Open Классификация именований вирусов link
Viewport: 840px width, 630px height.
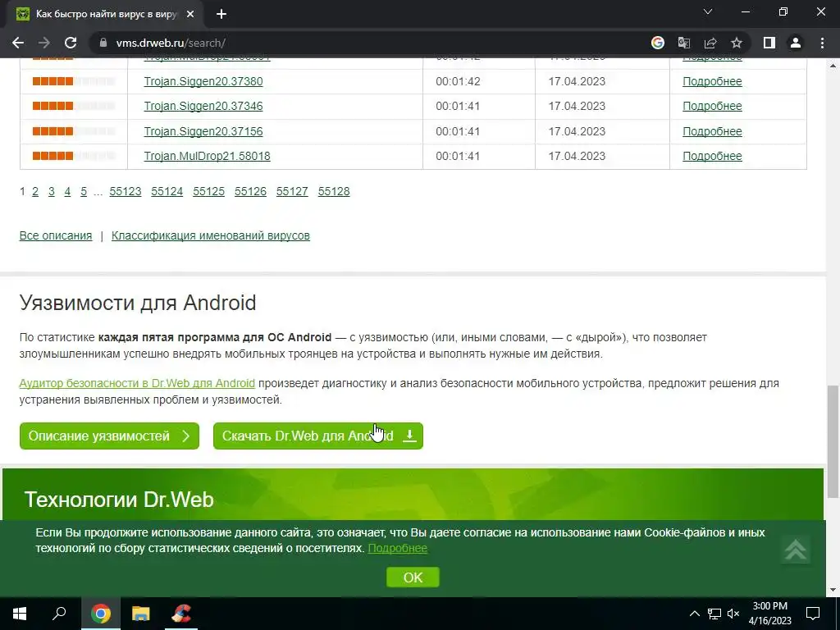click(211, 235)
